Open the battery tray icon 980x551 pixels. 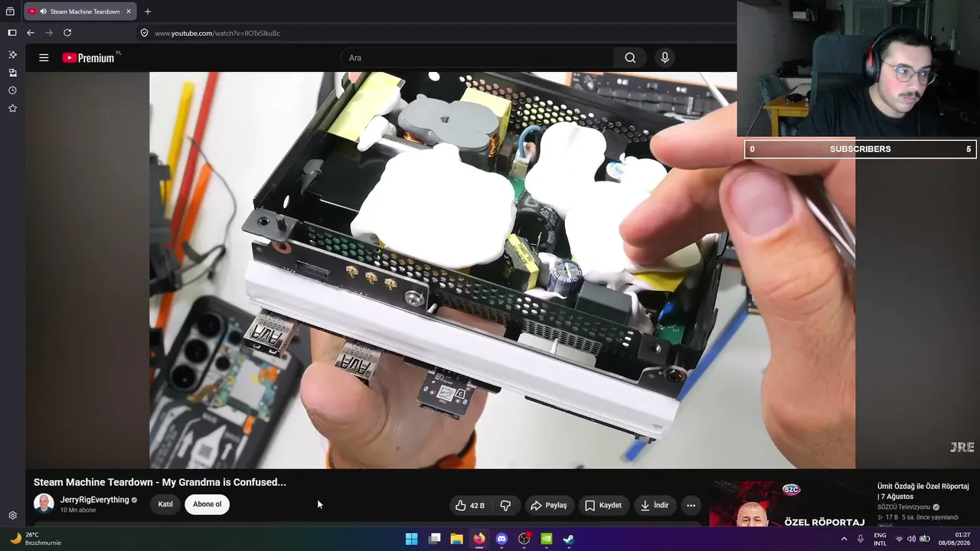pos(924,539)
